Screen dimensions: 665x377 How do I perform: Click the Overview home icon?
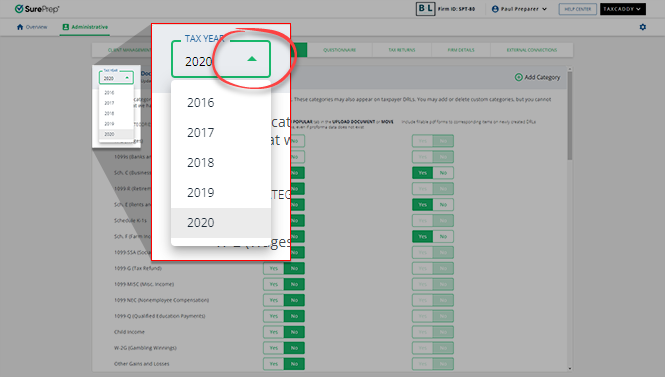(x=20, y=27)
